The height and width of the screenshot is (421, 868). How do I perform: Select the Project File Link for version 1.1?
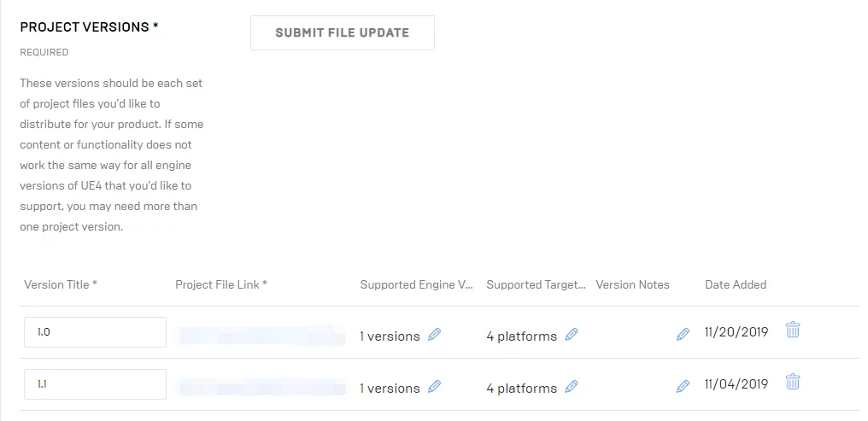click(261, 386)
